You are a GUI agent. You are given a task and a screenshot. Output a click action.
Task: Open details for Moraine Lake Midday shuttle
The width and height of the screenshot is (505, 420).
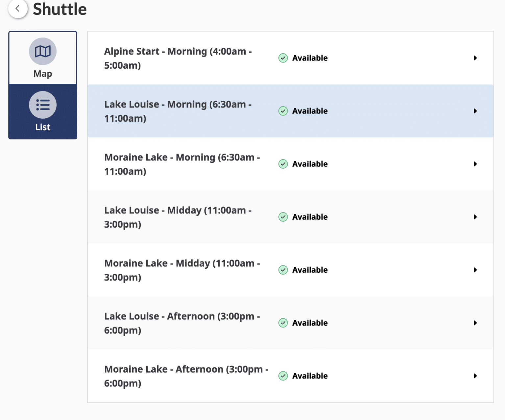point(475,270)
